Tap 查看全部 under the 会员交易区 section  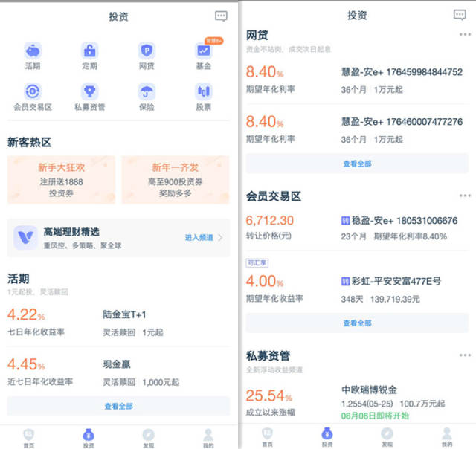pos(357,323)
